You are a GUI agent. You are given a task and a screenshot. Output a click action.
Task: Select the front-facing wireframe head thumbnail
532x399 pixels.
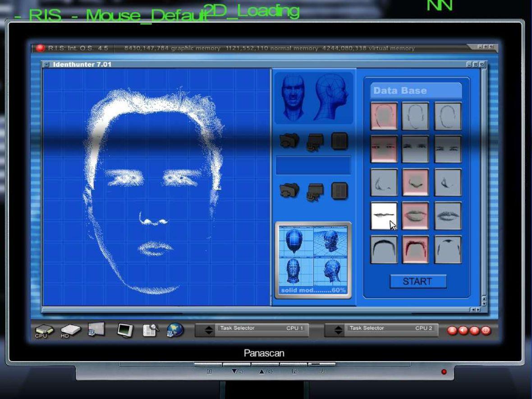(293, 97)
